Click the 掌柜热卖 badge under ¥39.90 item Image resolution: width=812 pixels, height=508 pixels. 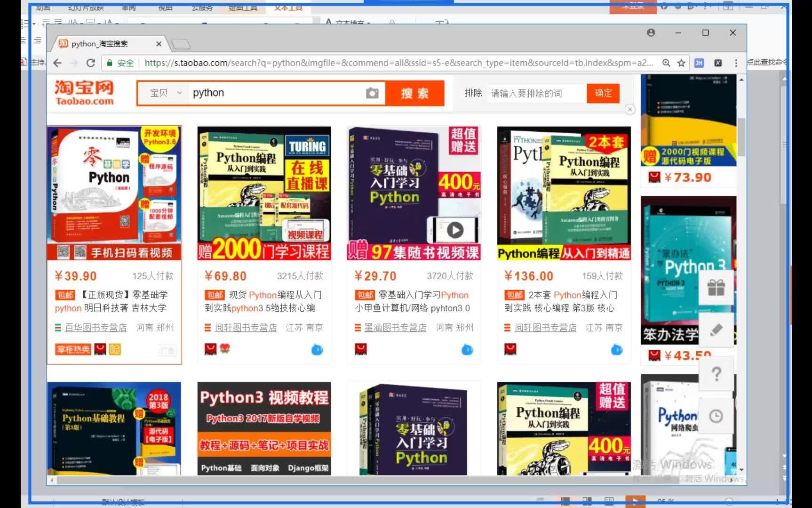[x=73, y=349]
